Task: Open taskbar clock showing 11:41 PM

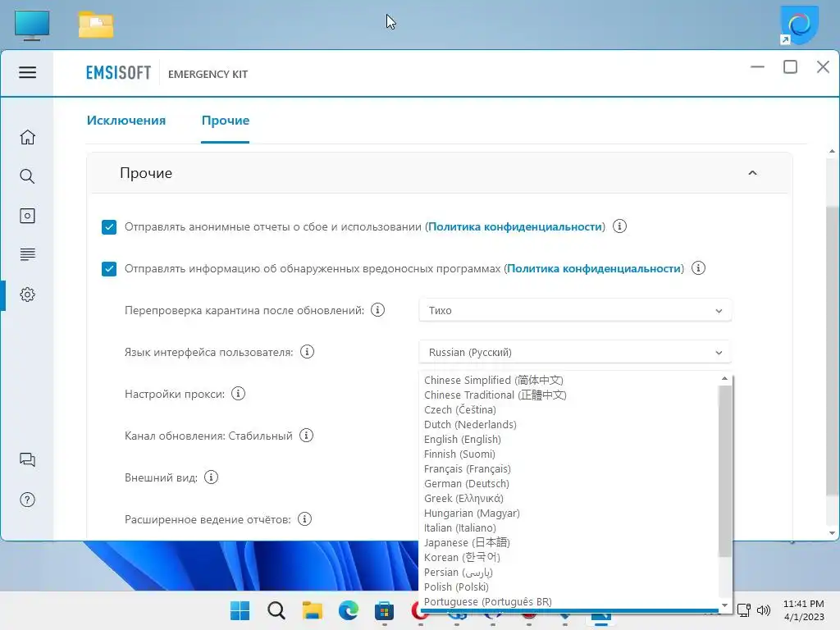Action: pos(804,610)
